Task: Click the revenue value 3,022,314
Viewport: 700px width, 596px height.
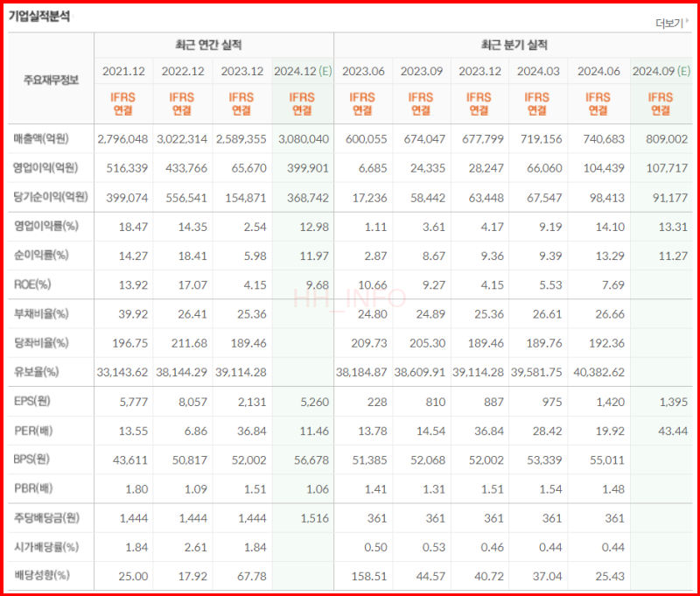Action: (x=182, y=139)
